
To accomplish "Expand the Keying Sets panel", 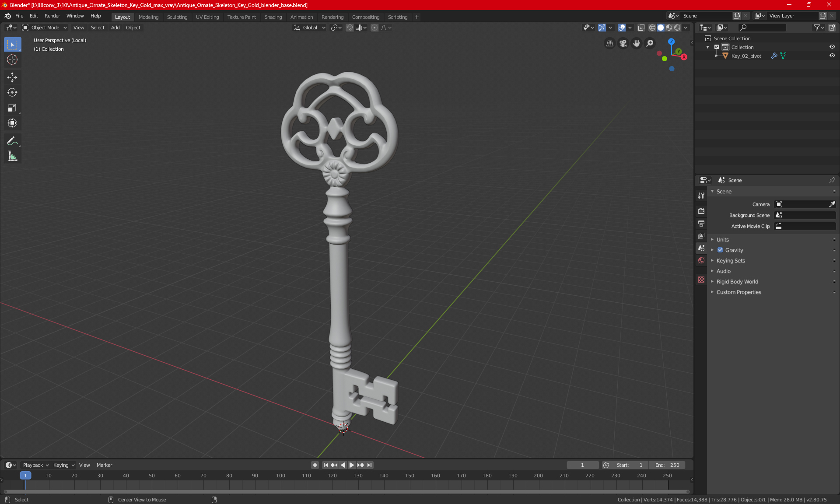I will 730,261.
